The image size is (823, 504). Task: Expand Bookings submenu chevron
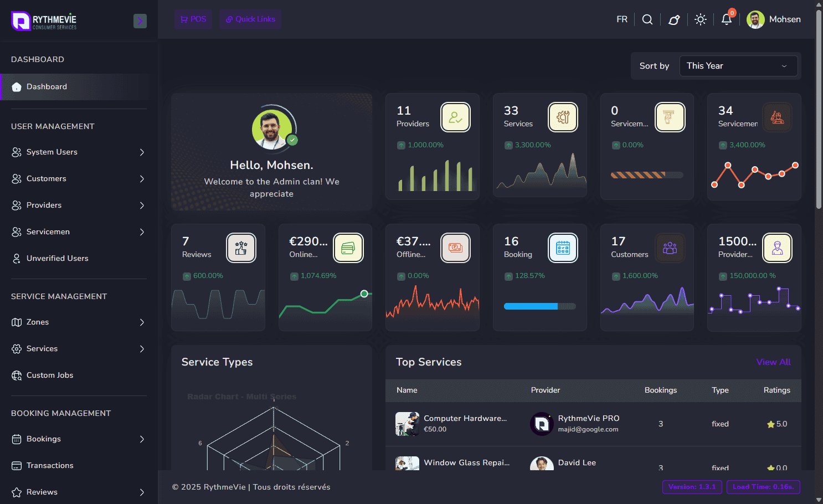pyautogui.click(x=142, y=439)
